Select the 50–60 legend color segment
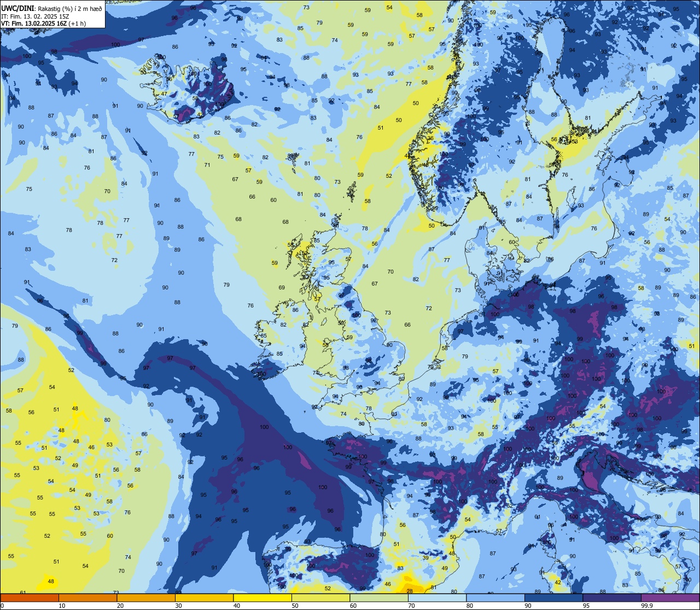Screen dimensions: 700x610 pos(320,597)
